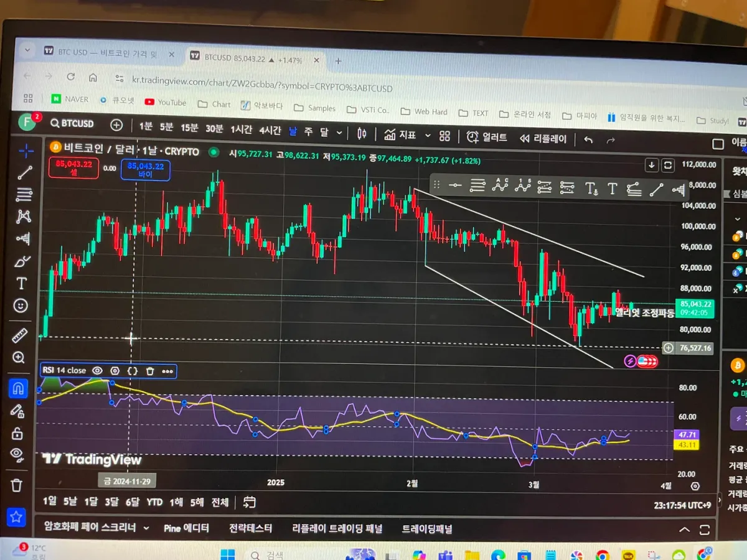Select the ABC correction wave tool
The image size is (747, 560).
coord(500,185)
